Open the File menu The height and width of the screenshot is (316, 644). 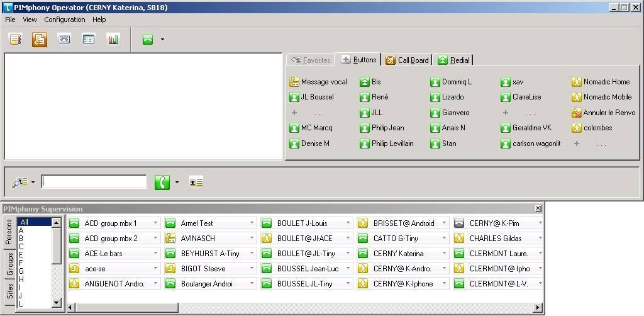(x=10, y=20)
